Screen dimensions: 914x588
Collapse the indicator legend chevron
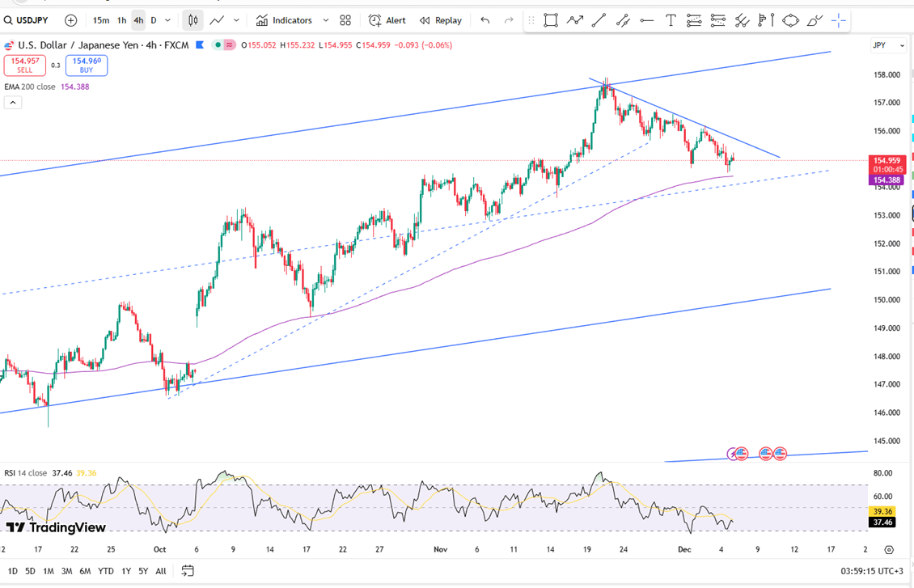pyautogui.click(x=12, y=103)
